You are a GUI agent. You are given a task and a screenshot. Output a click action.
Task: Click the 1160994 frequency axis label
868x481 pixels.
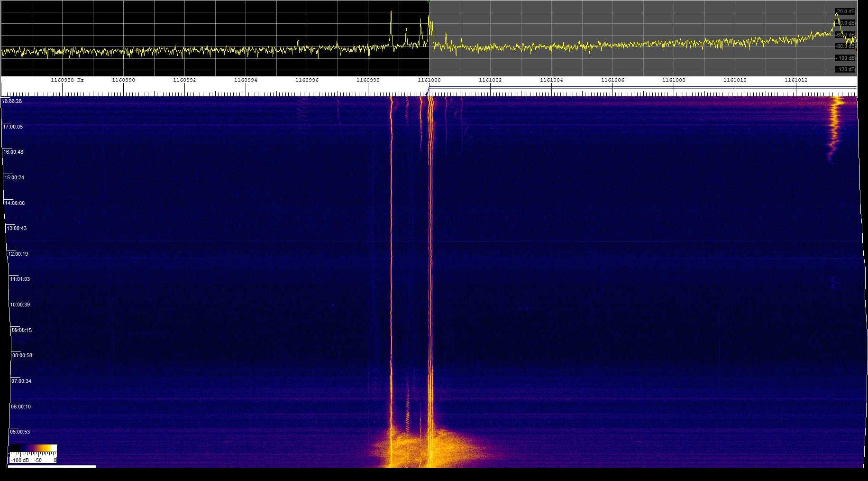(x=246, y=80)
